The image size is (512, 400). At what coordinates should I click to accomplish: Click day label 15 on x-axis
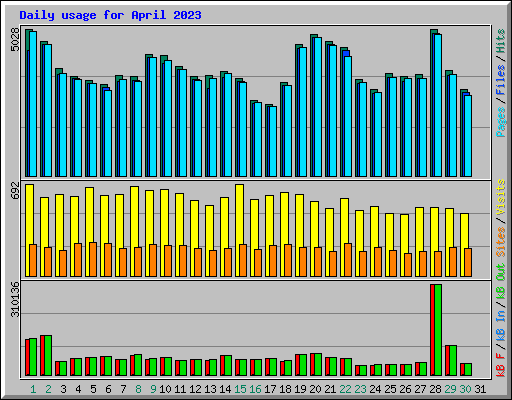(240, 389)
